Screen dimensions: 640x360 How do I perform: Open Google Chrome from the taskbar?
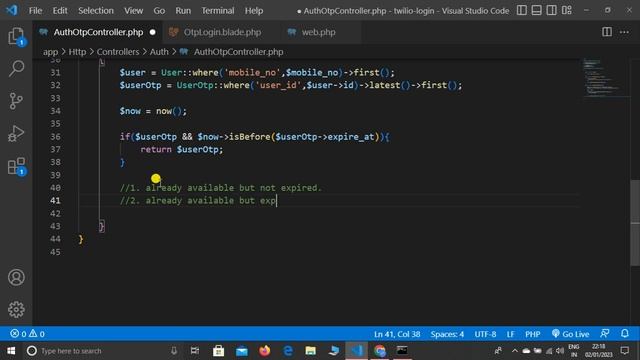pos(380,351)
